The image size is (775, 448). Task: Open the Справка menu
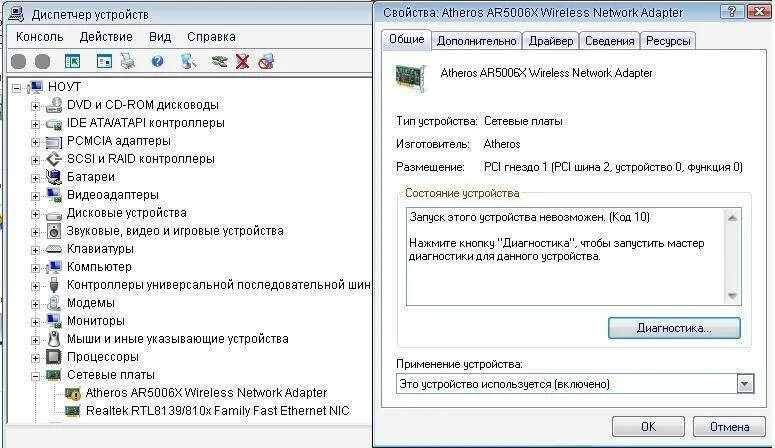211,37
